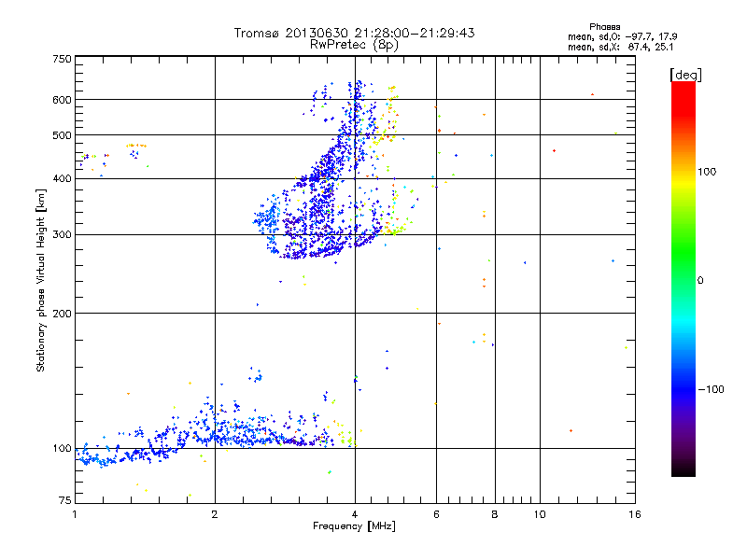
Task: Click the 'mean, sd,X: 87.4, 25.1' text
Action: tap(620, 48)
